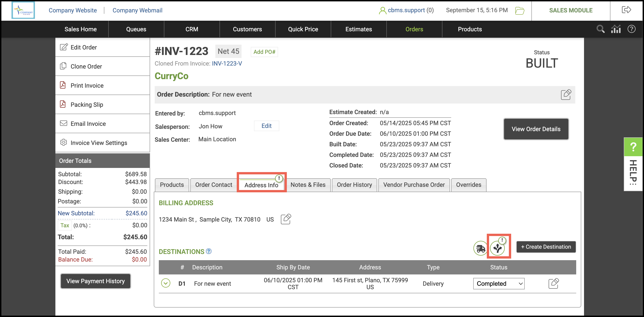
Task: Open the Estimates menu item
Action: click(359, 29)
